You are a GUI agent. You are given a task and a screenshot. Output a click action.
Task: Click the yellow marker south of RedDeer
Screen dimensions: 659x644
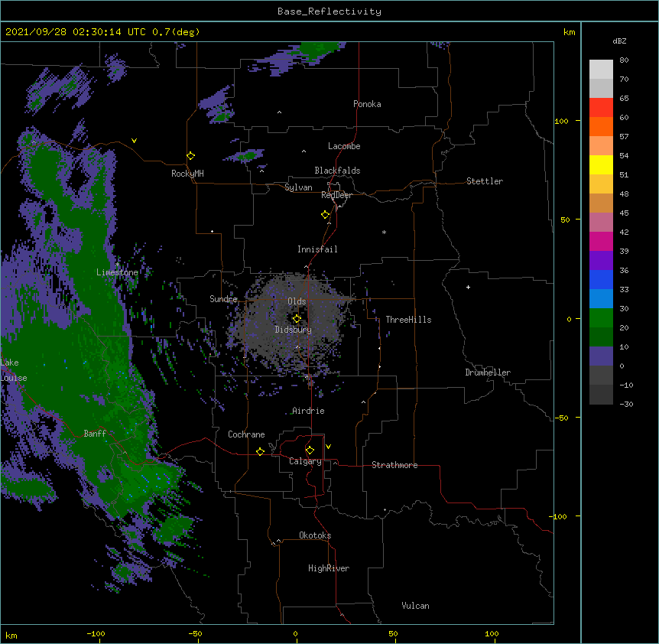pos(325,215)
